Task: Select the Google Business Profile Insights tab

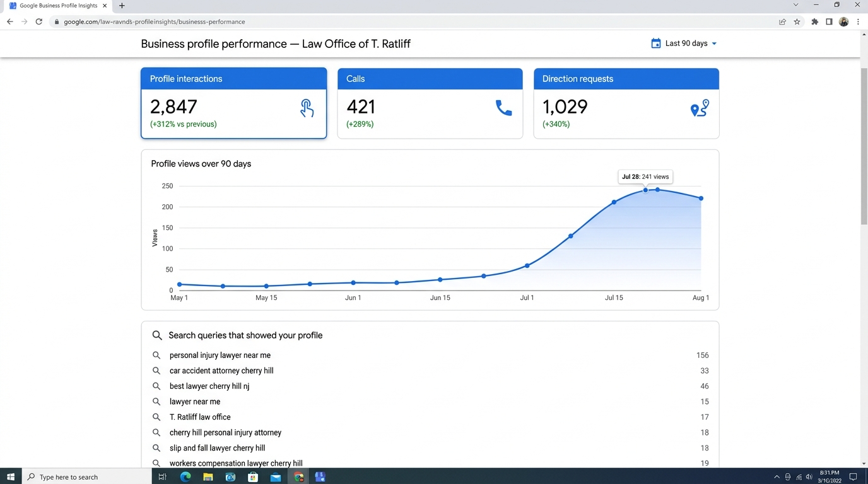Action: click(x=57, y=6)
